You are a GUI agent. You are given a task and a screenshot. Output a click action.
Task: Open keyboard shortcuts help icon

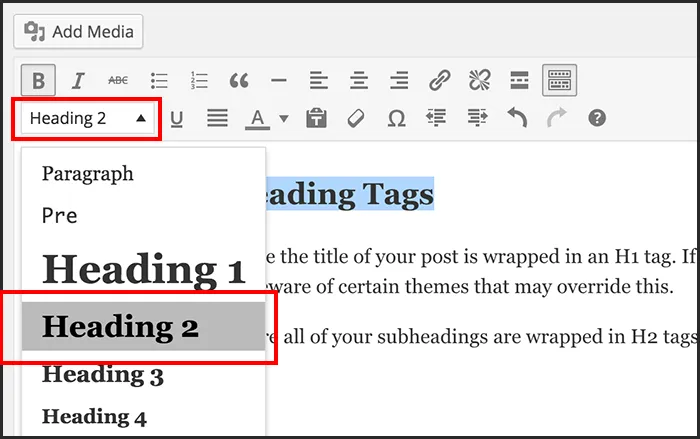point(597,118)
